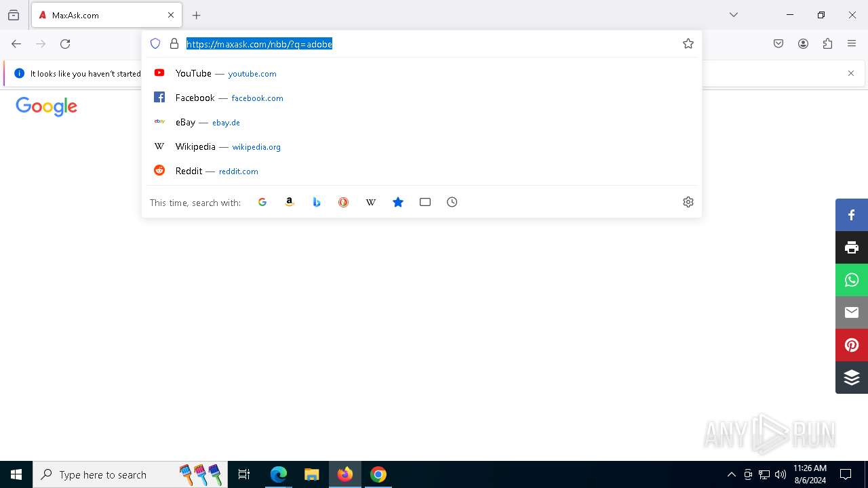This screenshot has width=868, height=488.
Task: Search this time with Bing icon
Action: pyautogui.click(x=317, y=202)
